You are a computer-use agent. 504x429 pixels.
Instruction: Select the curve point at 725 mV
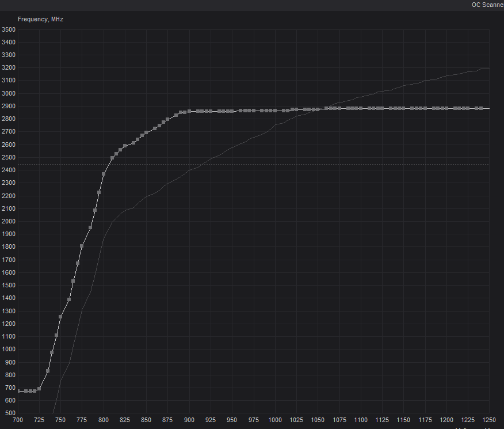tap(39, 389)
